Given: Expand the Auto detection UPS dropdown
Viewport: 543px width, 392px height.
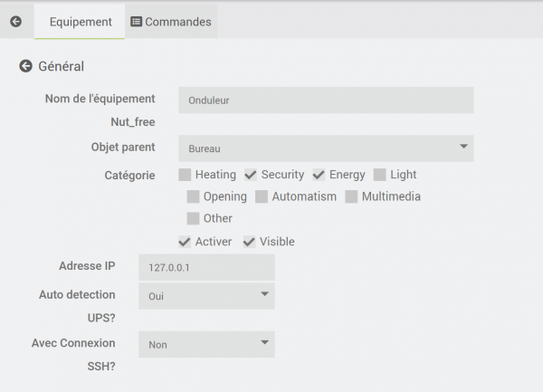Looking at the screenshot, I should (x=206, y=296).
